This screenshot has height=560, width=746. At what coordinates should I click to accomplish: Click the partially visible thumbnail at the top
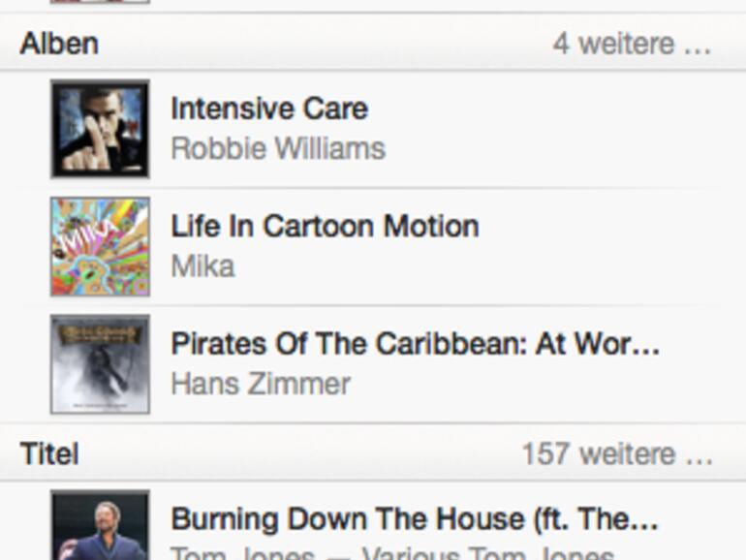[x=100, y=2]
